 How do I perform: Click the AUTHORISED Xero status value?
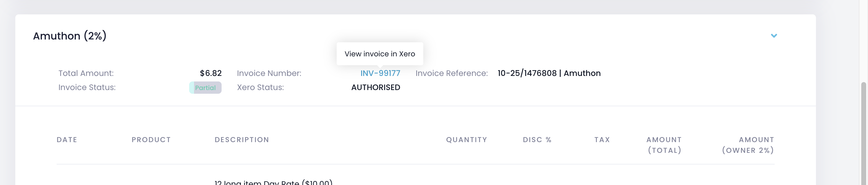[x=375, y=87]
